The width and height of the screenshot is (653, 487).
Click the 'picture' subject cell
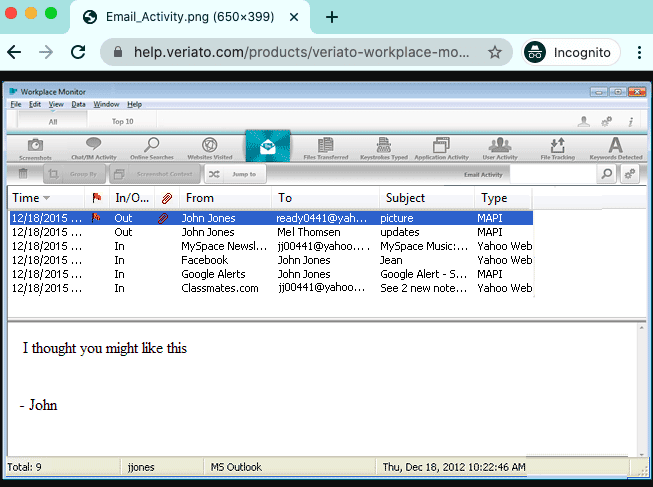396,218
